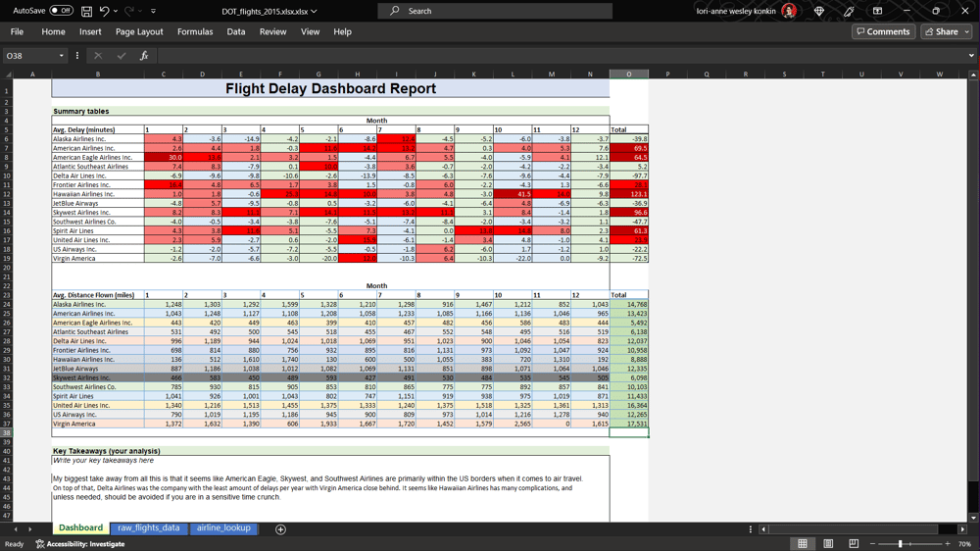
Task: Click the 70% zoom level
Action: 964,544
